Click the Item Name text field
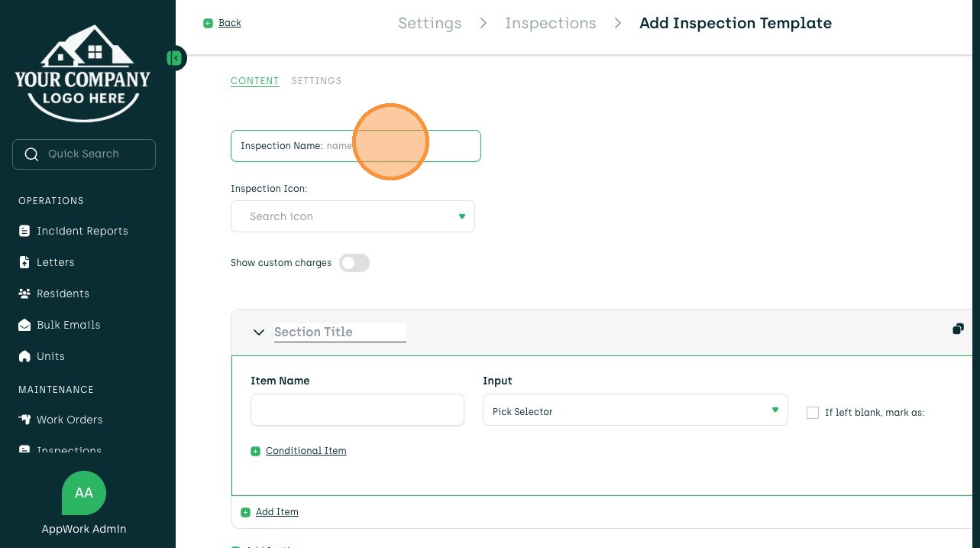Image resolution: width=980 pixels, height=548 pixels. pyautogui.click(x=357, y=410)
